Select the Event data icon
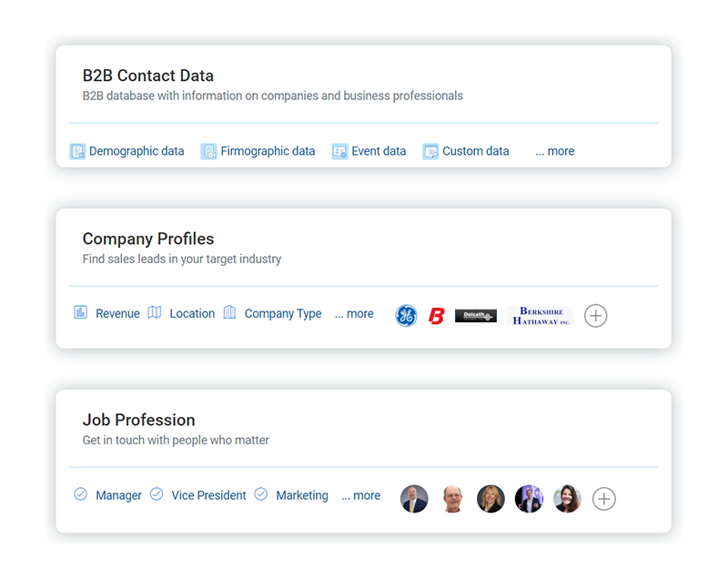 (338, 151)
